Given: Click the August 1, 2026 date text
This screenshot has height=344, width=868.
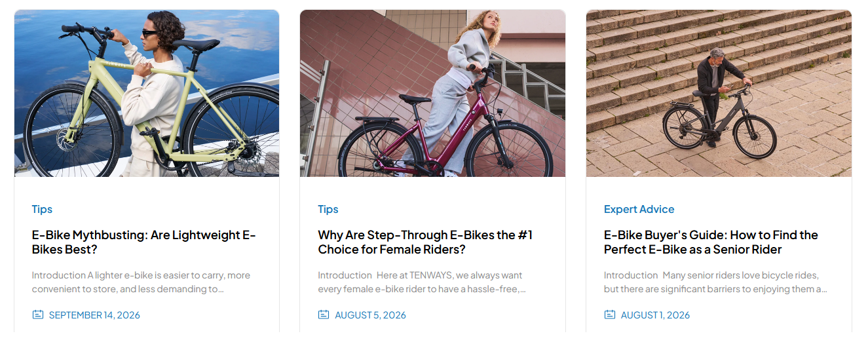Looking at the screenshot, I should [x=655, y=315].
